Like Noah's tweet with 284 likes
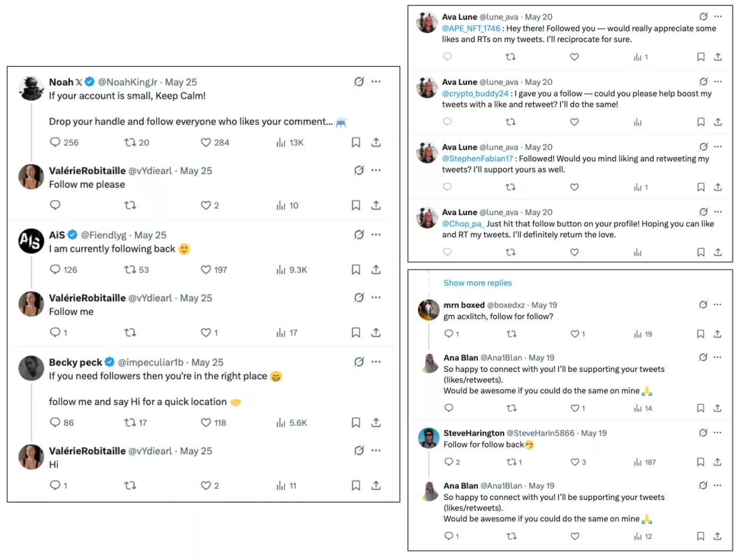The height and width of the screenshot is (560, 742). (x=206, y=142)
